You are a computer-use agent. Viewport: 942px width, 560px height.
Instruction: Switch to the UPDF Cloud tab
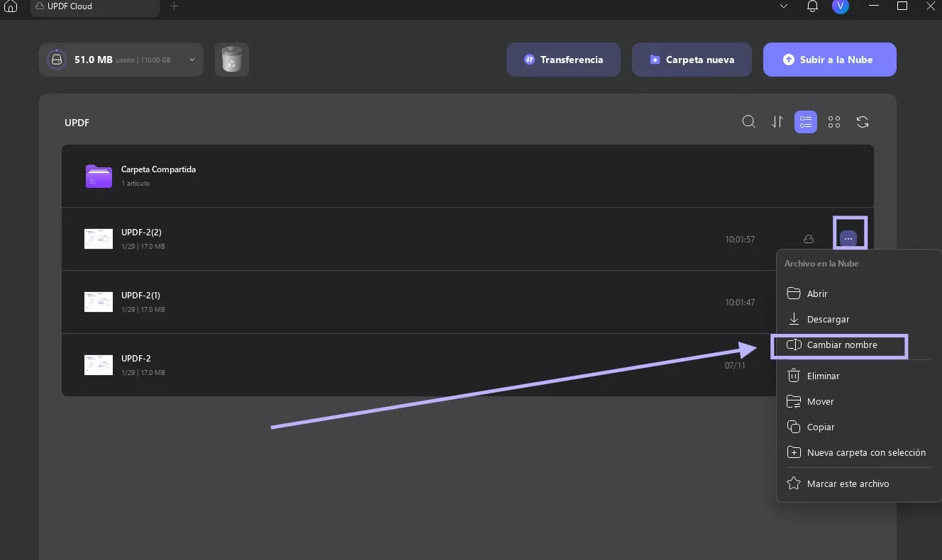tap(94, 6)
